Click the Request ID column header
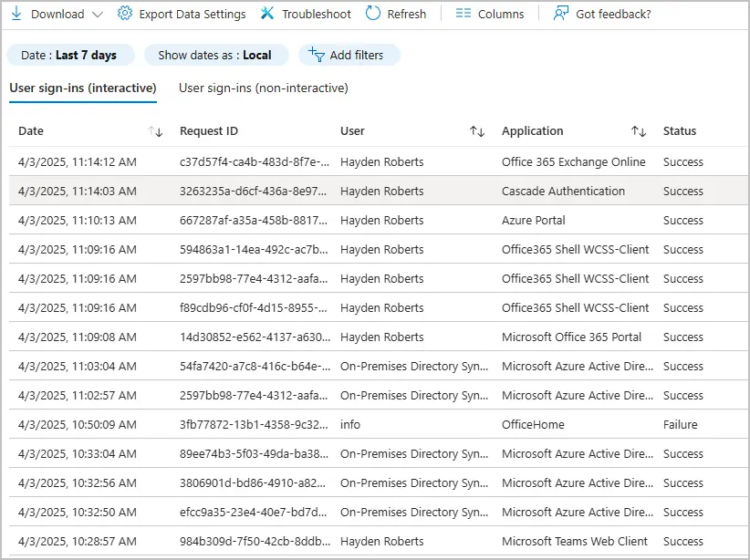The width and height of the screenshot is (750, 560). (209, 131)
